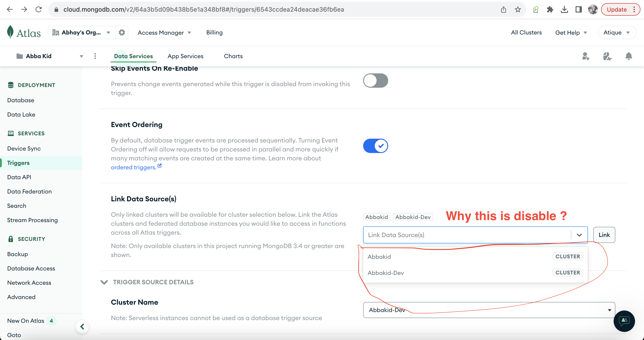Open the project activity feed icon
Viewport: 644px width, 340px height.
tap(607, 56)
